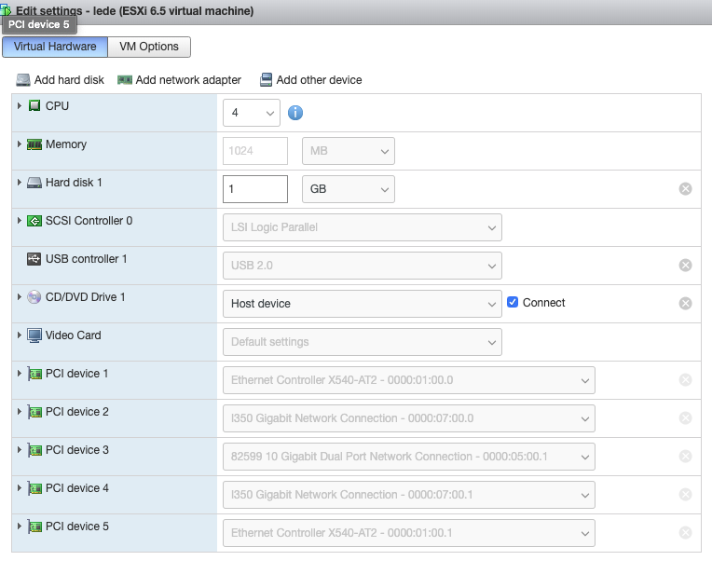The image size is (712, 588).
Task: Remove PCI device 5 with its X icon
Action: tap(685, 533)
